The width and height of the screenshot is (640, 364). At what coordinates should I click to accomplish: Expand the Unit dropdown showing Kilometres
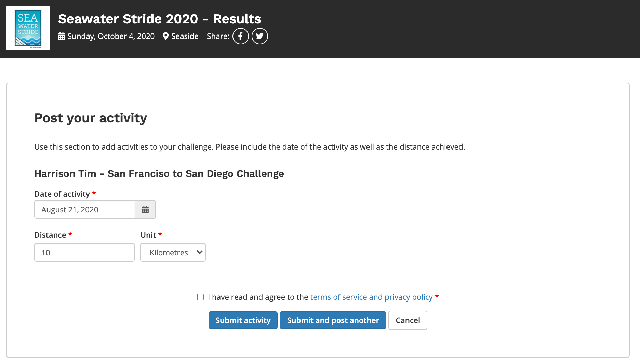pyautogui.click(x=173, y=252)
